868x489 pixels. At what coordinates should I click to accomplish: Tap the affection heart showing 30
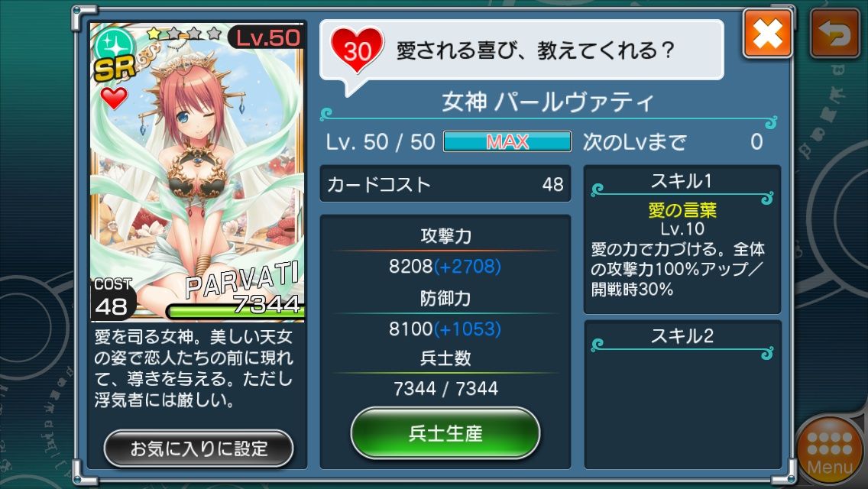(x=357, y=50)
